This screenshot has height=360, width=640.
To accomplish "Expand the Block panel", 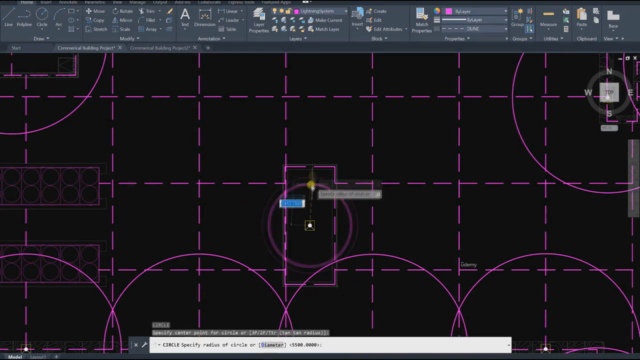I will [379, 38].
